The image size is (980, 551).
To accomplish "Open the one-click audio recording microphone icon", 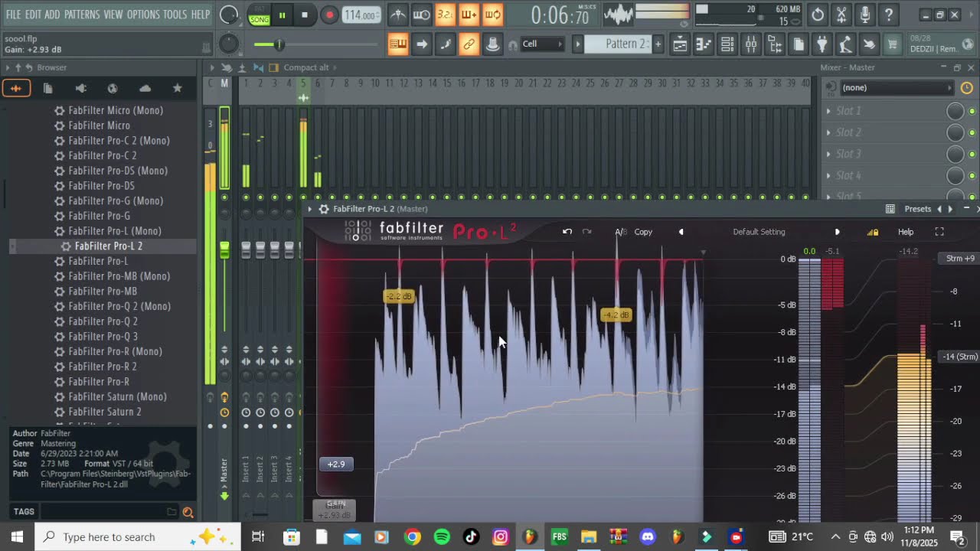I will tap(865, 15).
